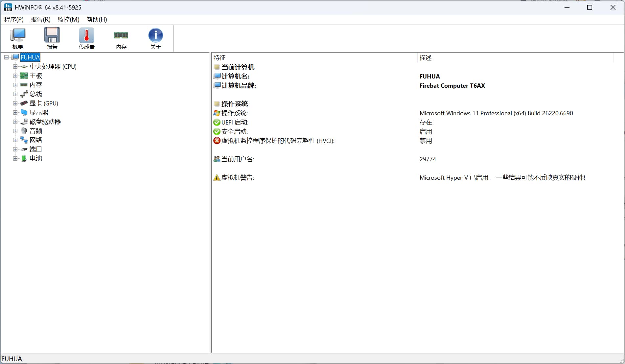Click the 磁盘驱动器 drive icon
Image resolution: width=625 pixels, height=364 pixels.
point(24,122)
